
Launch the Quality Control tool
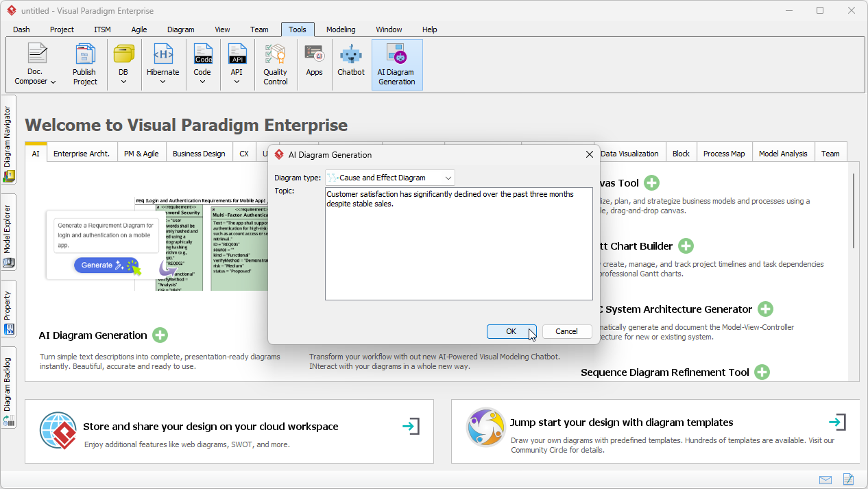[275, 64]
